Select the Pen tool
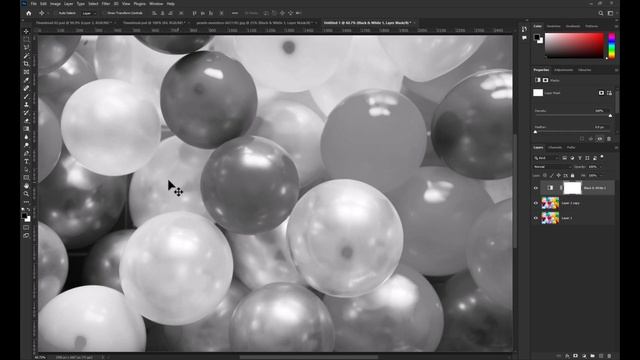Screen dimensions: 640x360 click(x=27, y=153)
